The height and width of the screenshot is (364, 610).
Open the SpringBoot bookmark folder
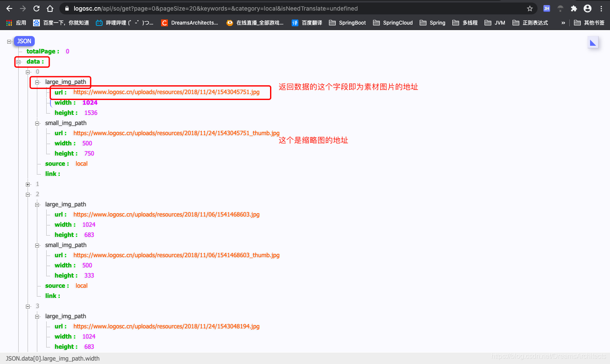348,23
